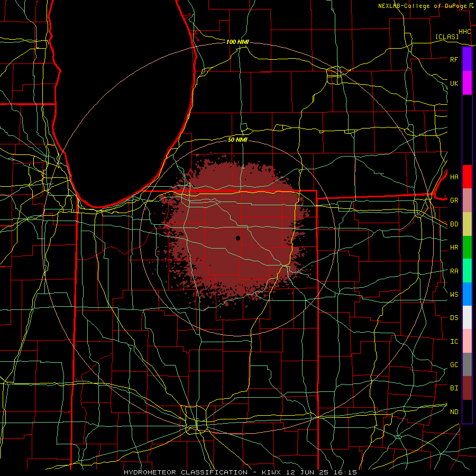Click the gray GC legend swatch
This screenshot has width=476, height=476.
[x=467, y=364]
